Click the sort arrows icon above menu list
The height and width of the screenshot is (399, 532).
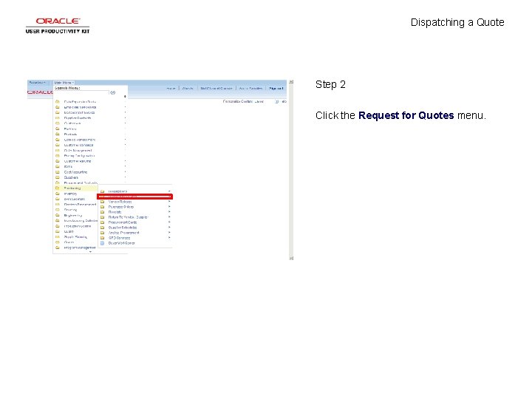point(125,96)
